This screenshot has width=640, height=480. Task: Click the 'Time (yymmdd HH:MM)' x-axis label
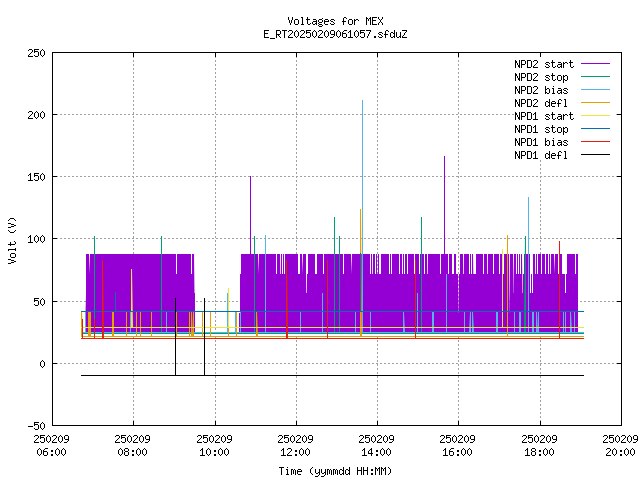[x=335, y=471]
